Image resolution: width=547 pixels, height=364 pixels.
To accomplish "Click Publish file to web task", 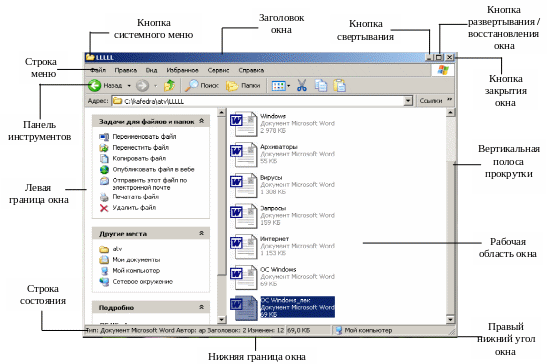I will point(147,169).
